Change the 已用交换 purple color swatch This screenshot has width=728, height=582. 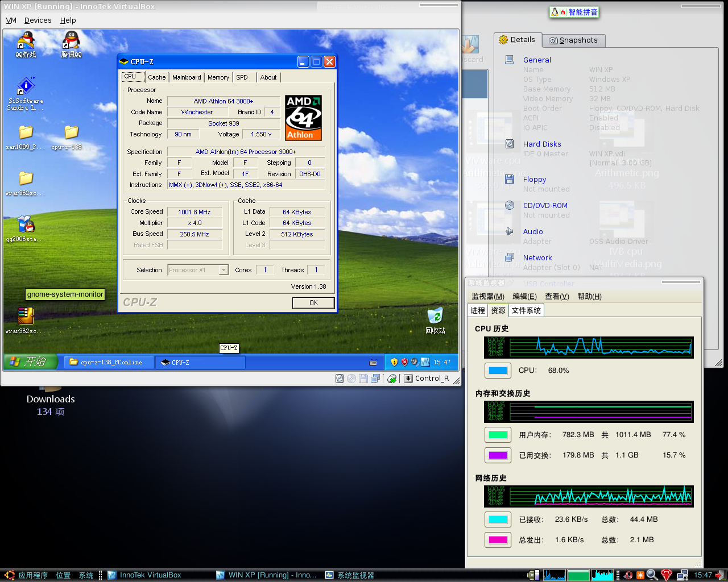(498, 455)
